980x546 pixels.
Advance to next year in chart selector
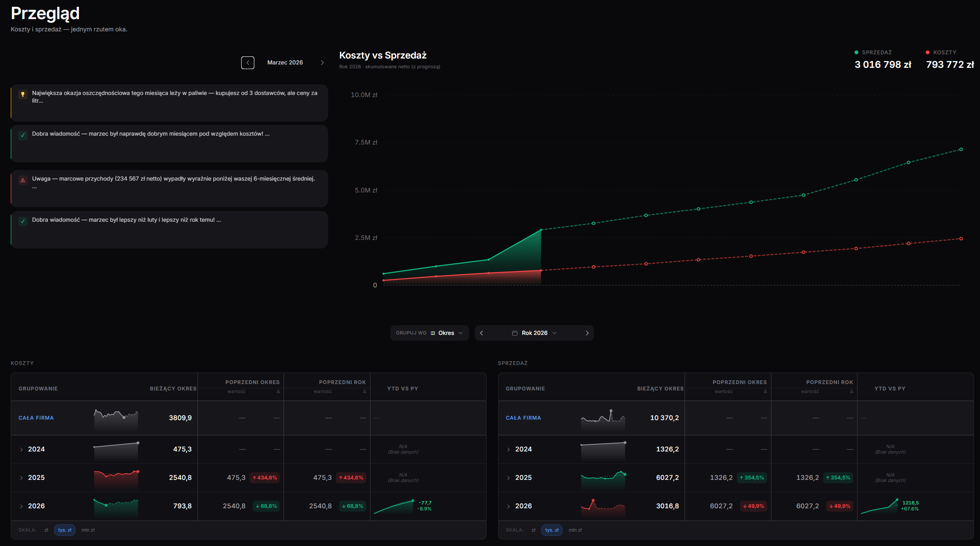[587, 333]
